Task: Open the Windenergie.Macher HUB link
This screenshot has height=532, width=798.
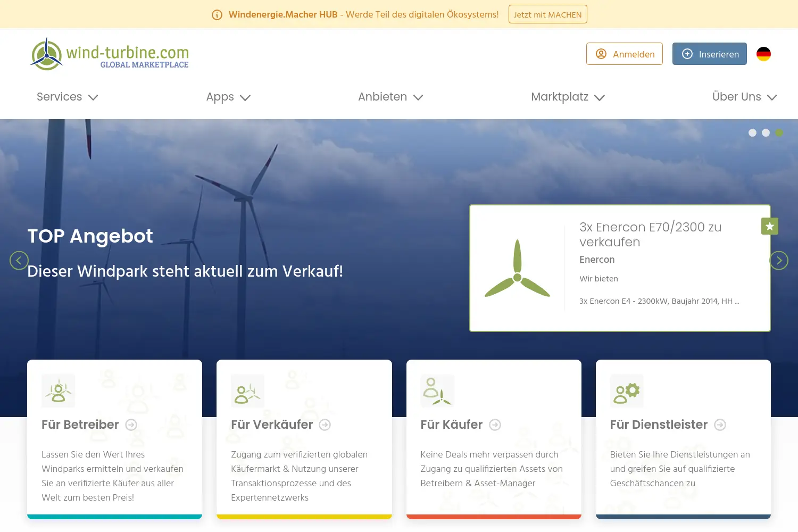Action: pos(283,14)
